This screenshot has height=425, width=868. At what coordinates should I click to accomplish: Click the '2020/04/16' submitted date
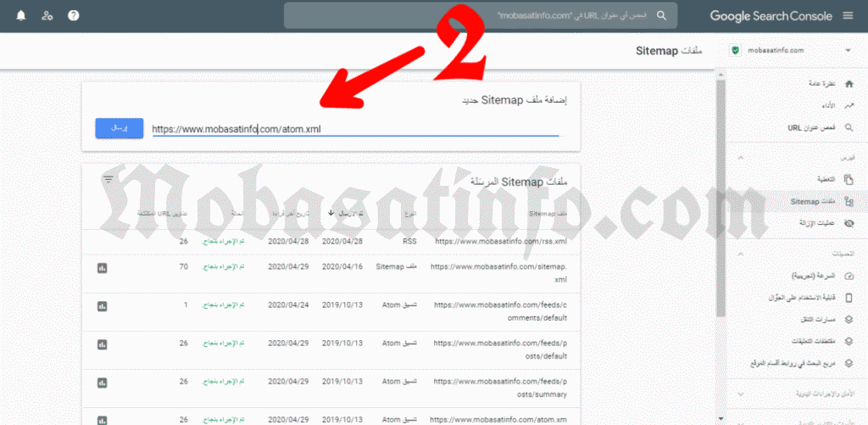tap(342, 266)
